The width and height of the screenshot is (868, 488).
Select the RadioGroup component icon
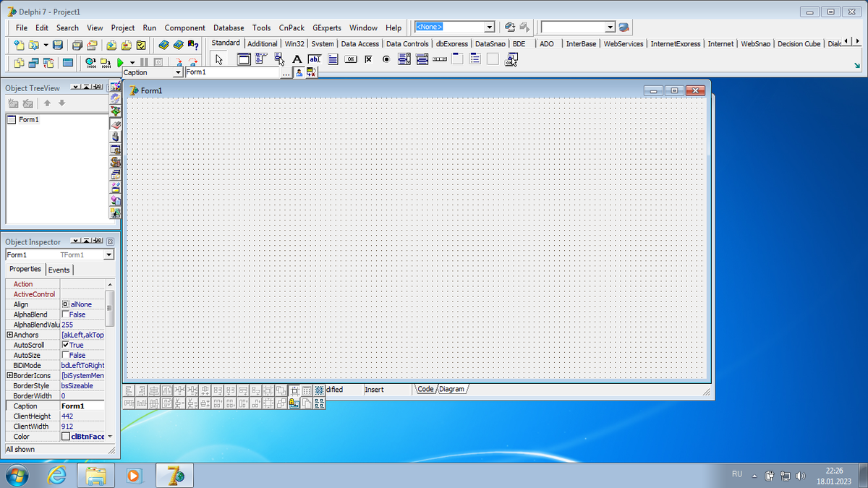475,59
